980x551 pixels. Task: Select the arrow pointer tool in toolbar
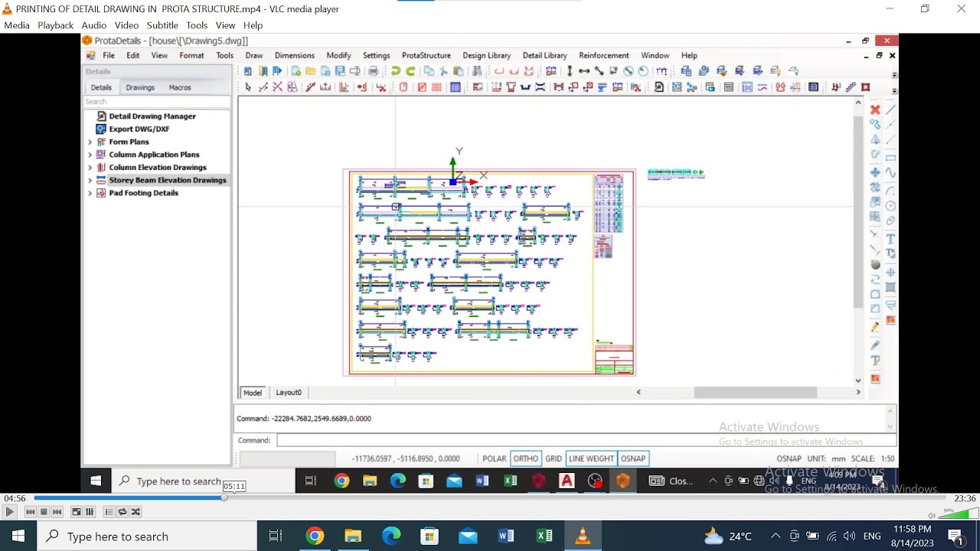click(248, 87)
